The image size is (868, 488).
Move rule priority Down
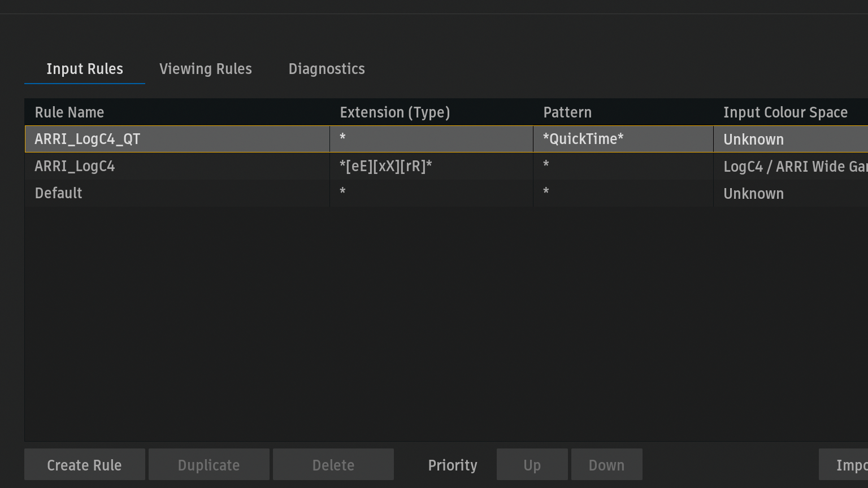click(606, 465)
